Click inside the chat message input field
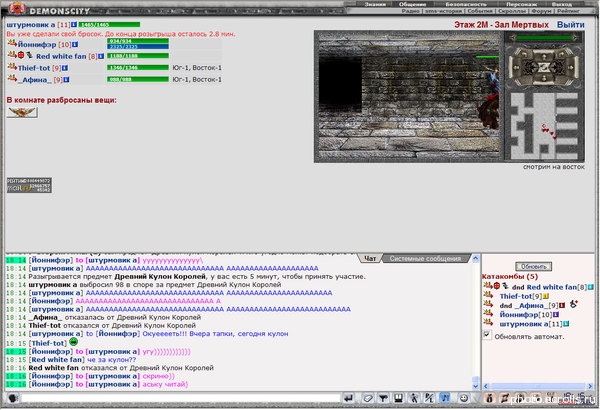600x410 pixels. tap(181, 399)
